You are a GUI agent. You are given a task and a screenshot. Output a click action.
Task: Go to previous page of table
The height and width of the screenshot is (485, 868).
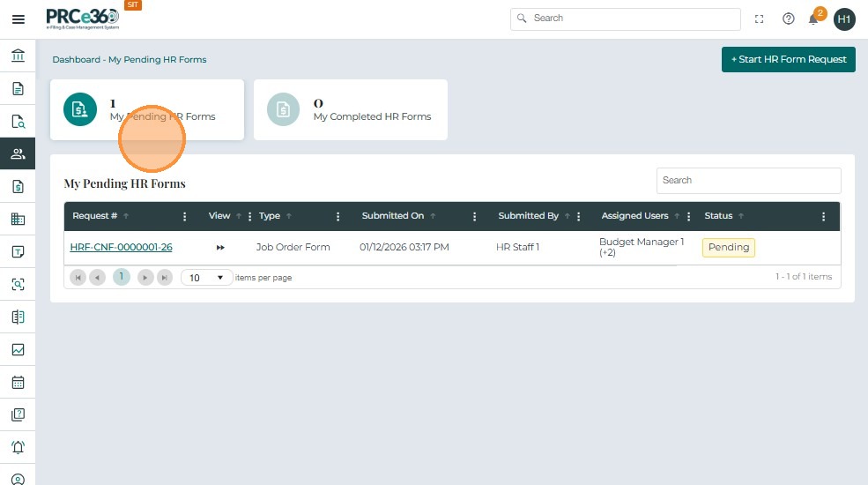coord(98,278)
